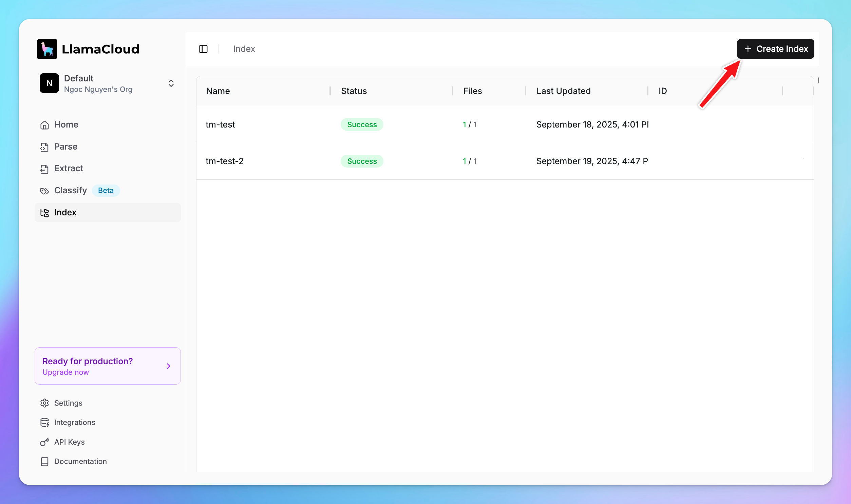Click the Parse document icon
Viewport: 851px width, 504px height.
point(44,147)
